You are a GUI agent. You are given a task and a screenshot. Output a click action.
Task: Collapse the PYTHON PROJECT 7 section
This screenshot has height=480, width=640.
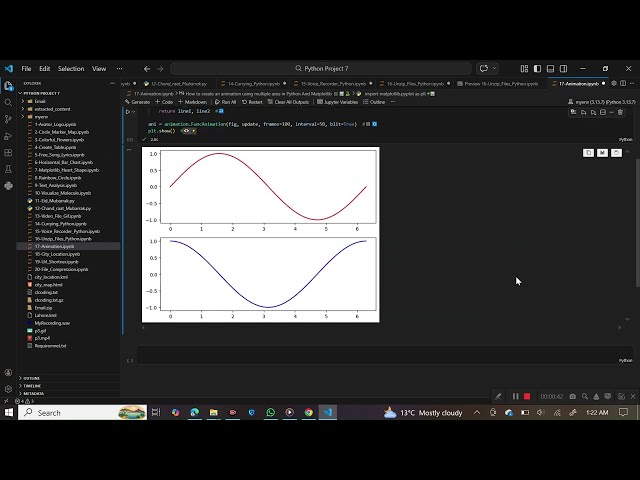click(41, 93)
